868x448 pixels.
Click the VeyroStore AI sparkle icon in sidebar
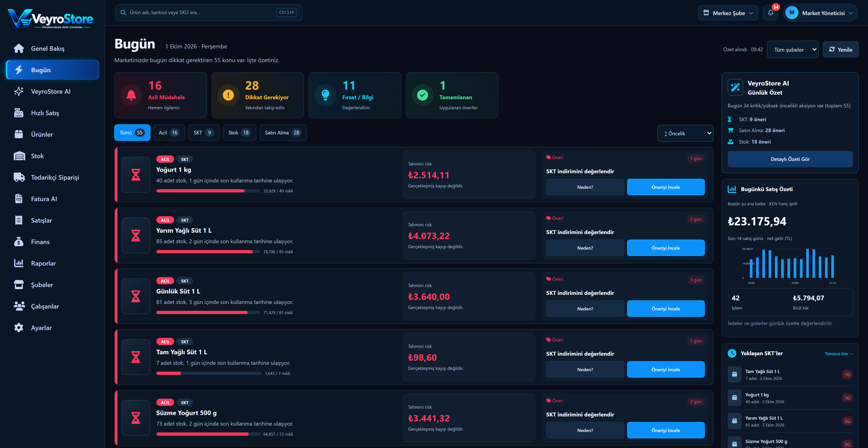click(19, 91)
